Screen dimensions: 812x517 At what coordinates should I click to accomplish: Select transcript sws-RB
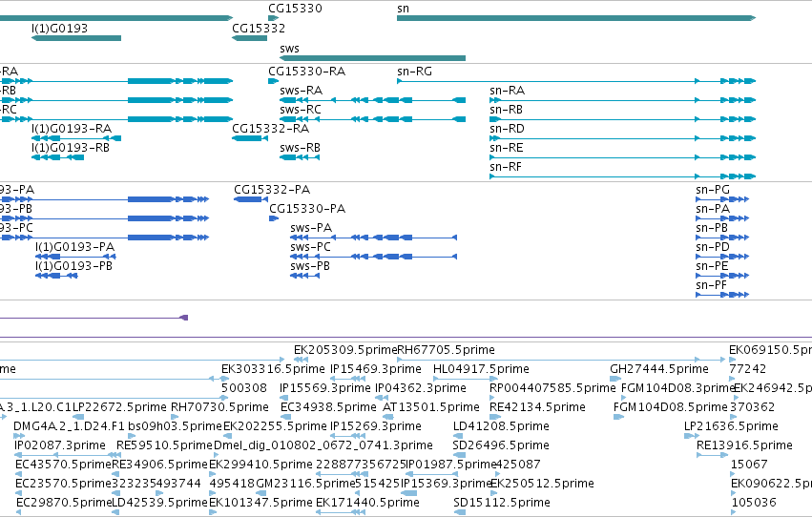300,157
